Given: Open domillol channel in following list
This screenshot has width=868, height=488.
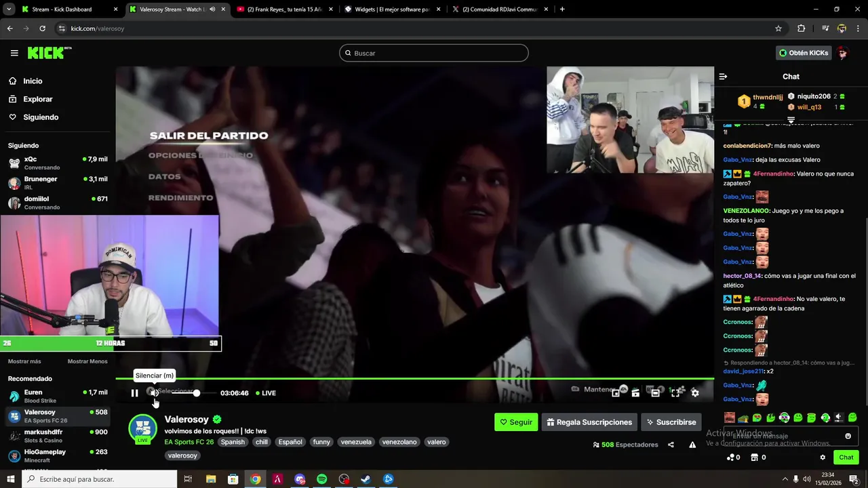Looking at the screenshot, I should (x=58, y=203).
